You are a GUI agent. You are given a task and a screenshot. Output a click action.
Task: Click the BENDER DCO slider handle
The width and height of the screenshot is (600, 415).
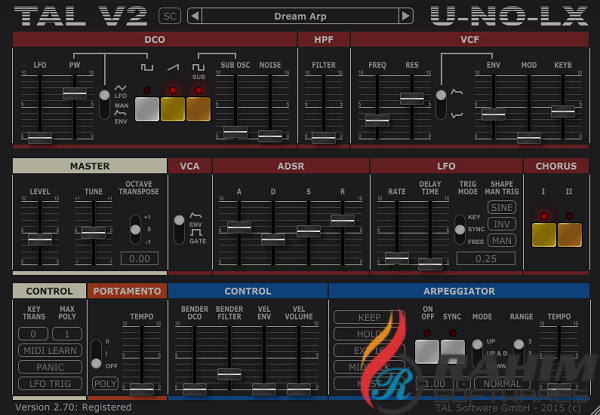pyautogui.click(x=194, y=389)
